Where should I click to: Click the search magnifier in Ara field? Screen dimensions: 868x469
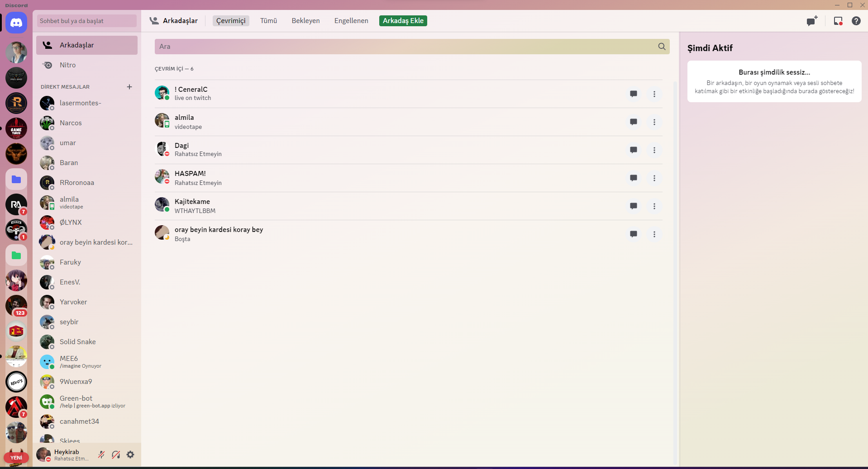click(x=662, y=47)
